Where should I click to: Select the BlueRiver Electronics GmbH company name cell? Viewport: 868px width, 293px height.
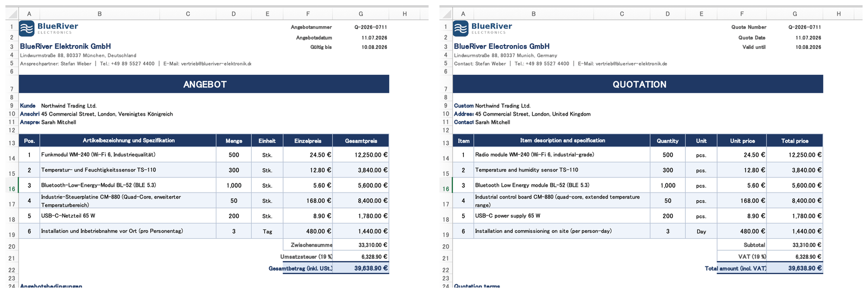click(502, 47)
